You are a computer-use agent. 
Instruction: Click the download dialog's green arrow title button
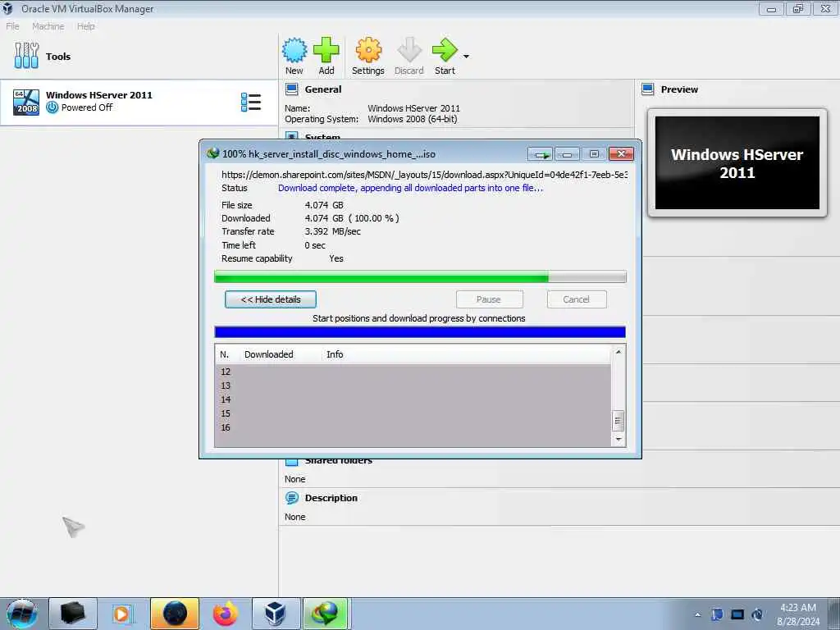pos(540,154)
